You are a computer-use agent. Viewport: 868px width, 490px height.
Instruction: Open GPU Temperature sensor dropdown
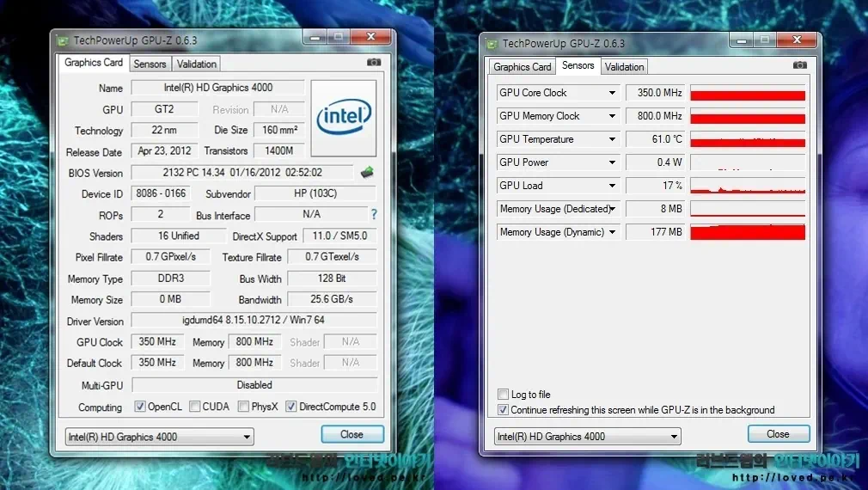pos(612,139)
